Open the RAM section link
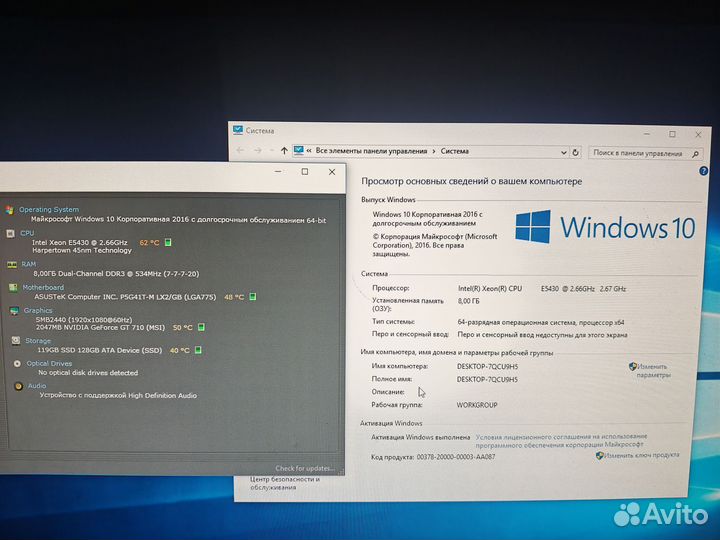Image resolution: width=720 pixels, height=540 pixels. coord(28,264)
